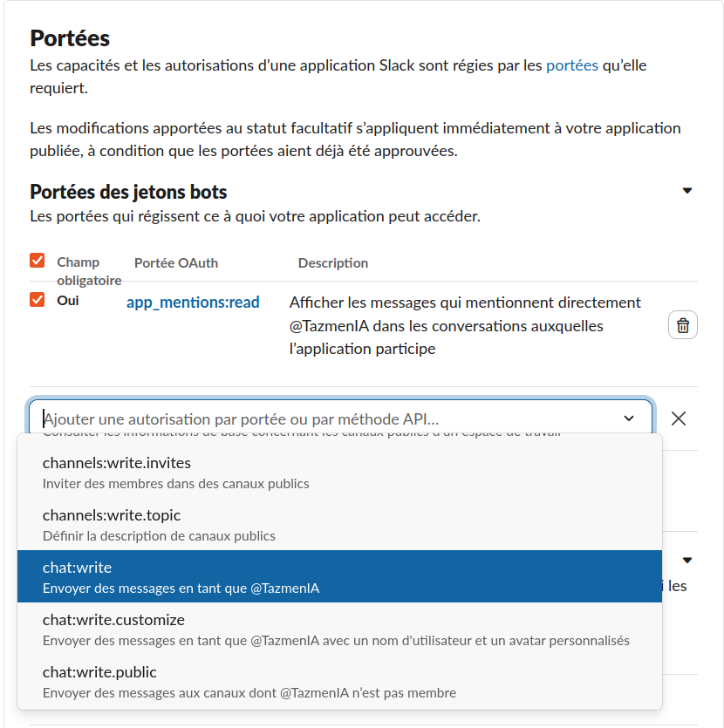Viewport: 724px width, 728px height.
Task: Click the Champ obligatoire column header
Action: click(x=87, y=271)
